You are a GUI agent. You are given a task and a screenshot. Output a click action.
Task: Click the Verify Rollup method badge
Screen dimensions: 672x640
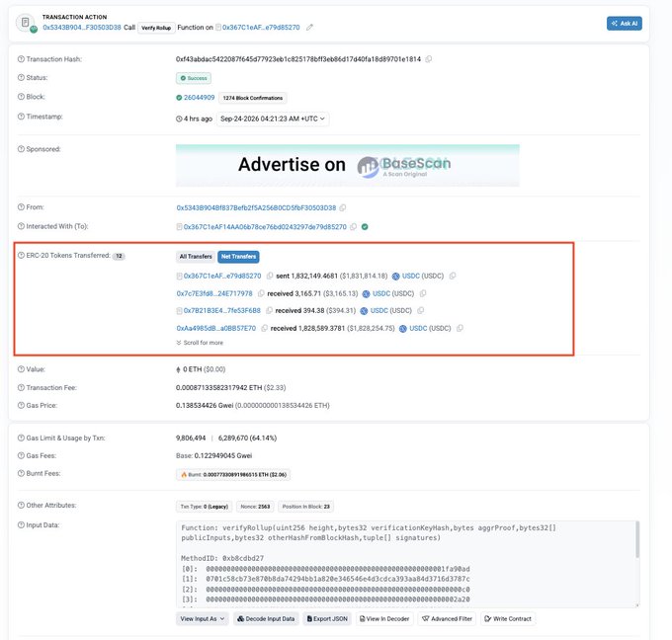156,28
